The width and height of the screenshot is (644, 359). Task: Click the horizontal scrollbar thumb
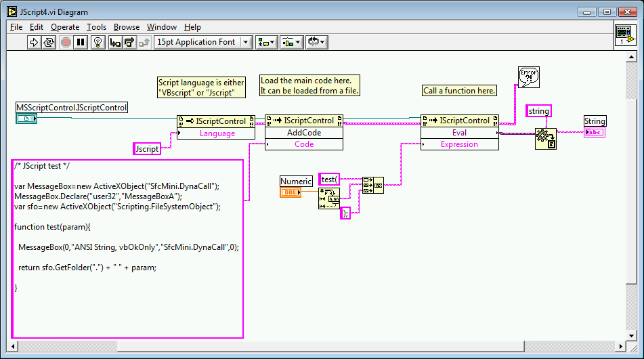[x=321, y=346]
